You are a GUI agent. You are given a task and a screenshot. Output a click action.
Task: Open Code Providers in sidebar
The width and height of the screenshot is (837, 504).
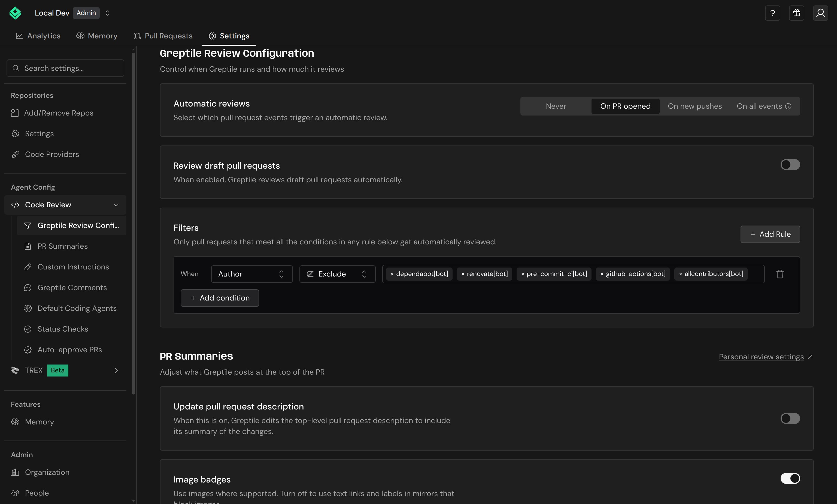(x=65, y=154)
